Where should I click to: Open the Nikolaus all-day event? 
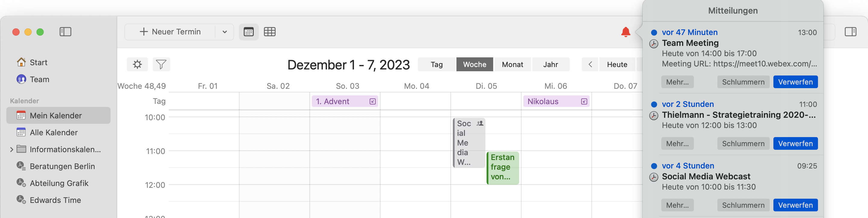coord(553,101)
